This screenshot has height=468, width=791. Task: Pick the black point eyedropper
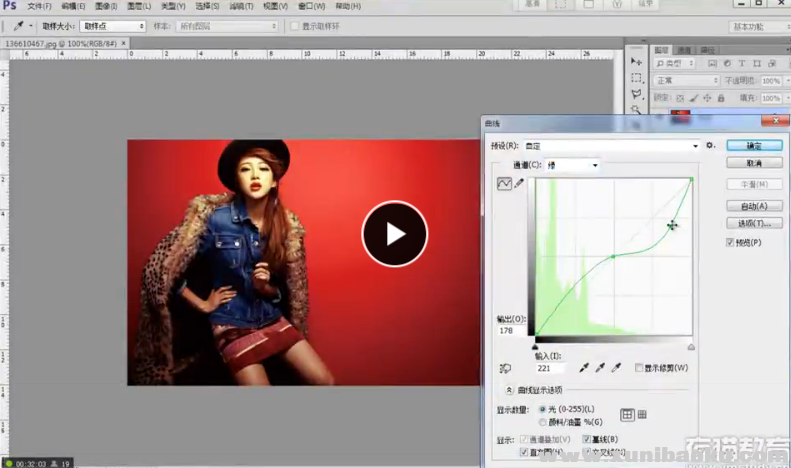point(584,369)
